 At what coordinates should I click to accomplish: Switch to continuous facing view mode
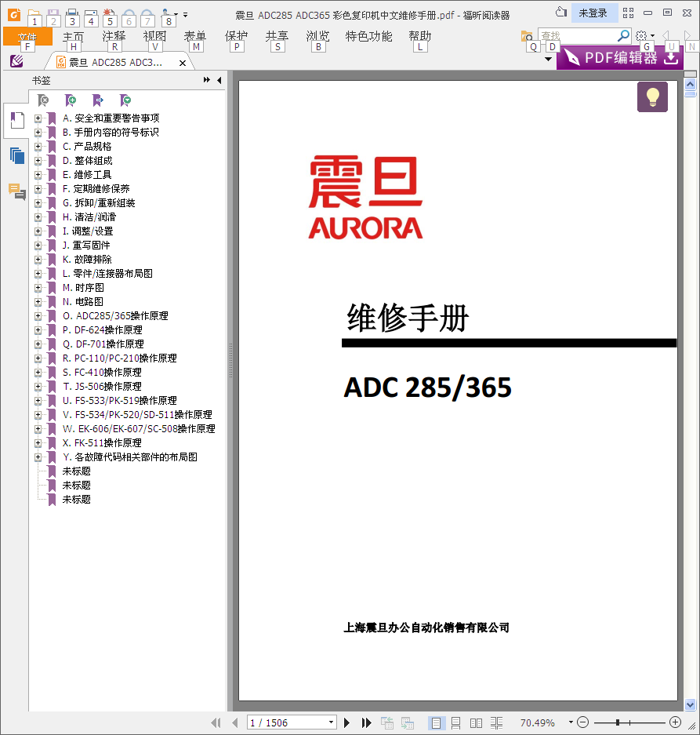[x=497, y=722]
